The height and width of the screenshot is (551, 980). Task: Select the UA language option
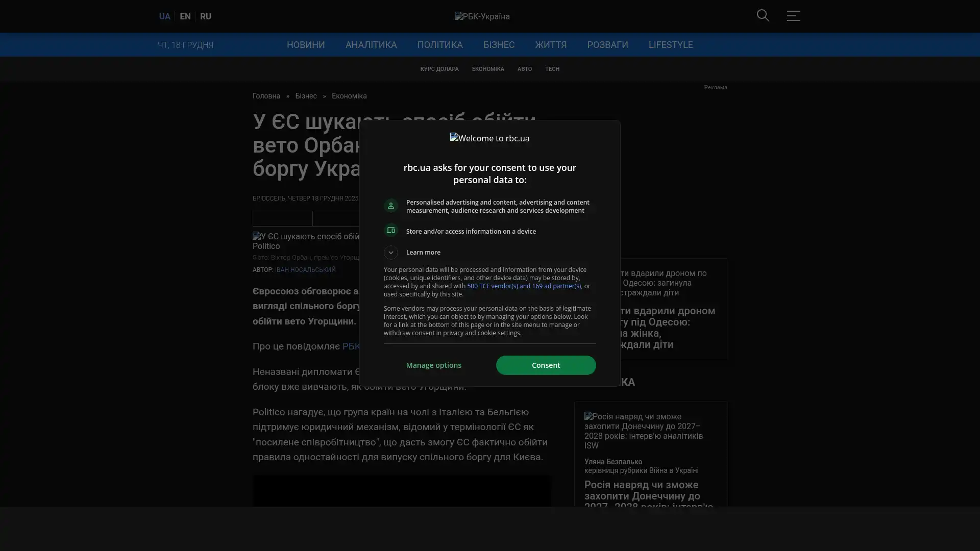(164, 16)
